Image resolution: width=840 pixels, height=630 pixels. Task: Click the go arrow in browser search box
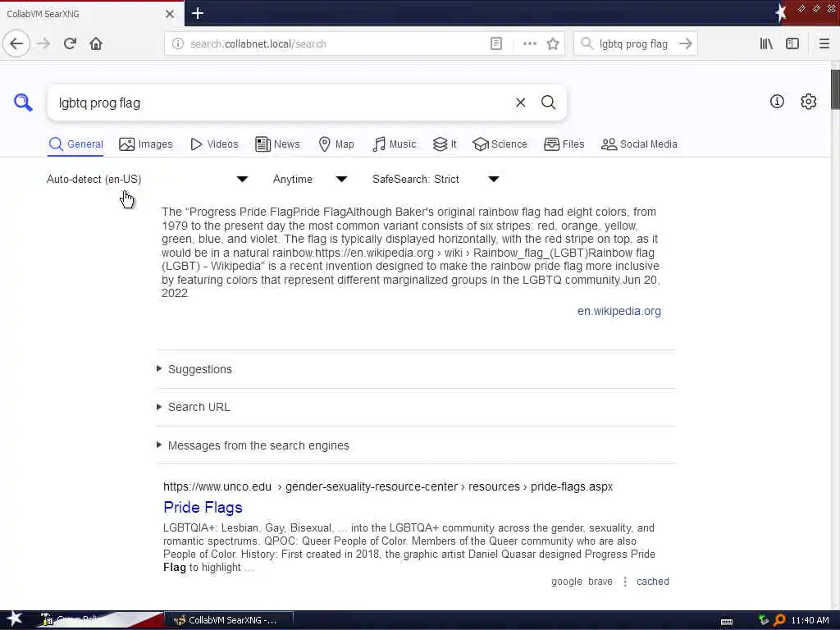(685, 44)
